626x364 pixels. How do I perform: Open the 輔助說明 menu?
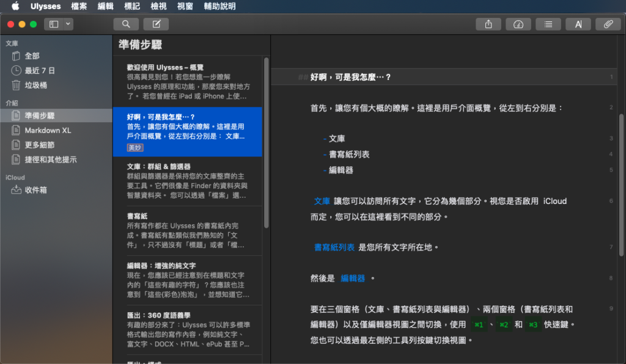pyautogui.click(x=219, y=6)
